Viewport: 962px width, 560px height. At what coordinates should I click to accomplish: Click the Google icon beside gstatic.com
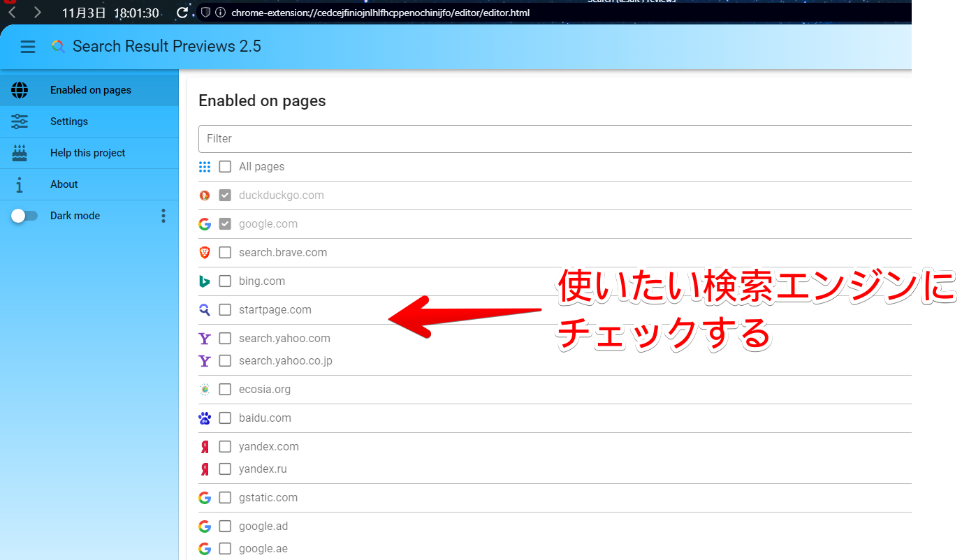click(x=205, y=498)
